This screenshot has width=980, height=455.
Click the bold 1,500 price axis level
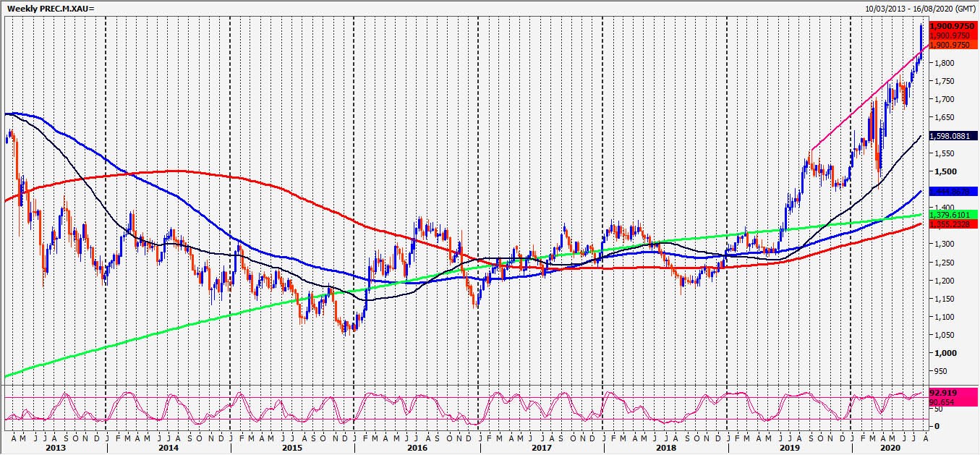tap(941, 171)
